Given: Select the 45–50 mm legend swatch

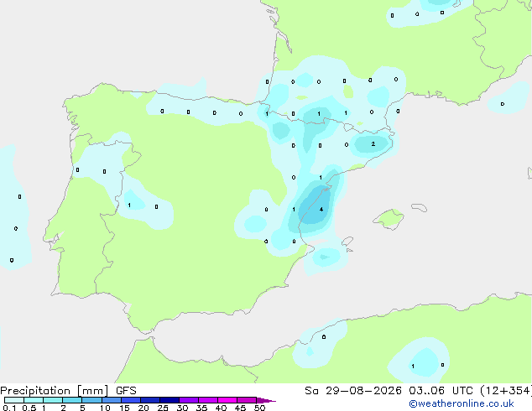Looking at the screenshot, I should click(x=247, y=400).
